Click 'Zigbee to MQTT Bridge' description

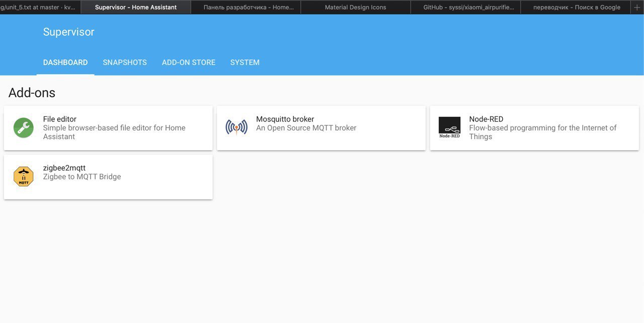82,177
